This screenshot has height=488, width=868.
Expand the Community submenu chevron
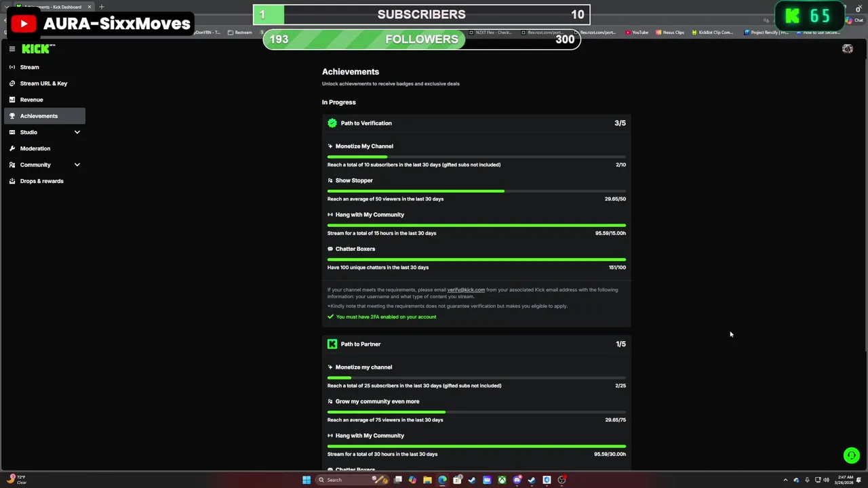pos(77,165)
